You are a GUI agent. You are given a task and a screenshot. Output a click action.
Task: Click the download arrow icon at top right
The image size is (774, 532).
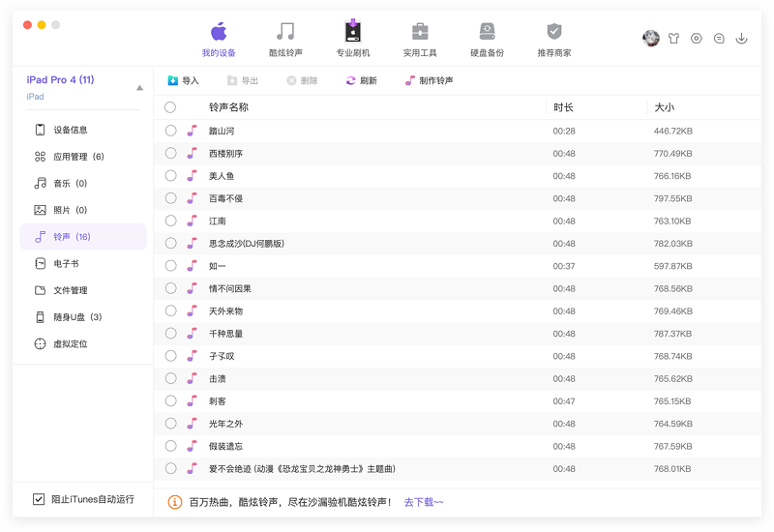(x=741, y=39)
